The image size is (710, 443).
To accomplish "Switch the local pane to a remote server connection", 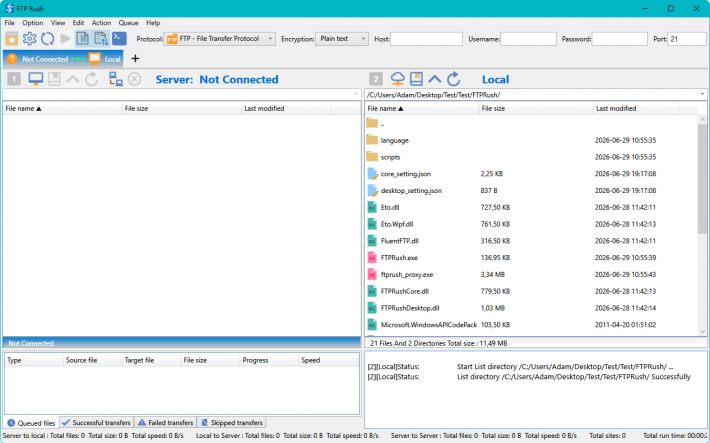I will 398,79.
